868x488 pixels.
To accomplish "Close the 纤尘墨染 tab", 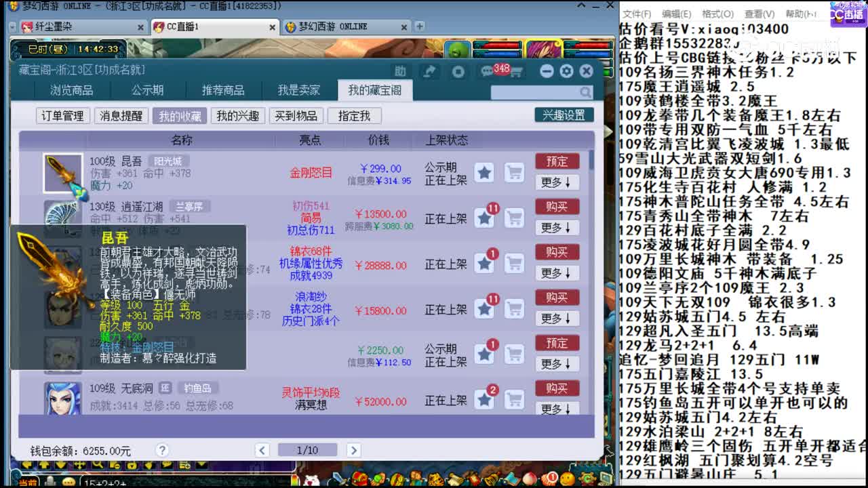I will tap(141, 27).
